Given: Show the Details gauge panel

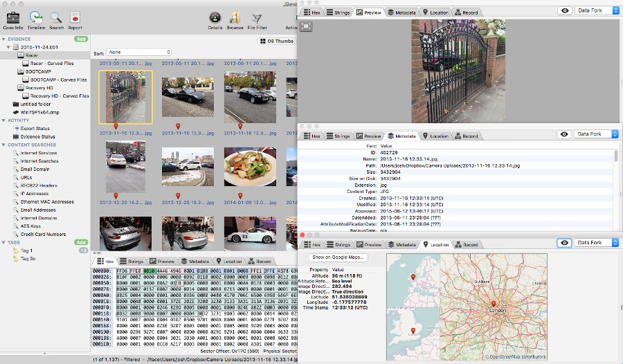Looking at the screenshot, I should 215,19.
